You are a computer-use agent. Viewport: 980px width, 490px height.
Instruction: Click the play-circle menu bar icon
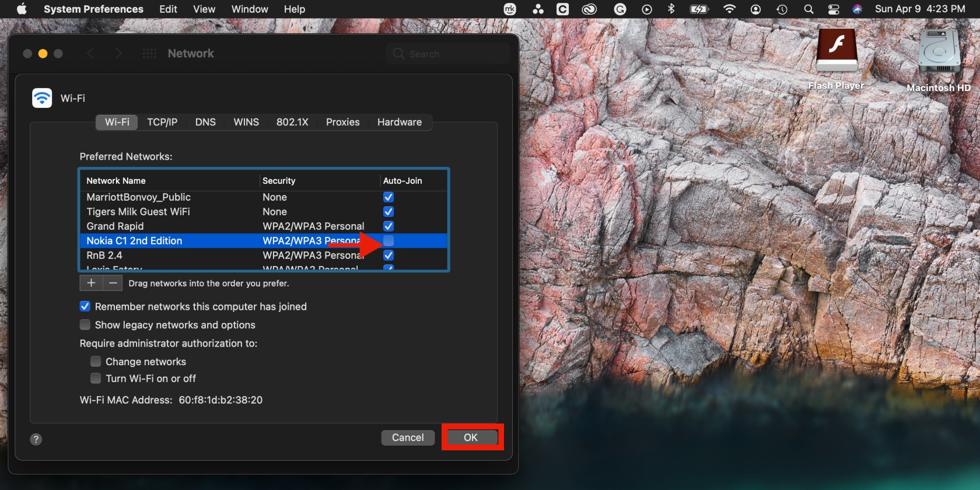[646, 9]
